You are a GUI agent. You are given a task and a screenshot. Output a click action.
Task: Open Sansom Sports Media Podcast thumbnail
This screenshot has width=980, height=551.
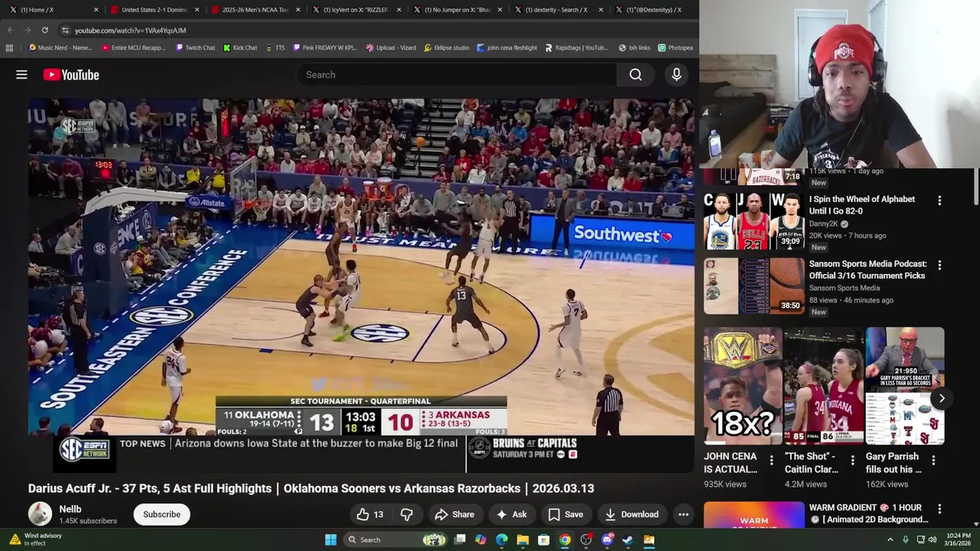(x=754, y=286)
